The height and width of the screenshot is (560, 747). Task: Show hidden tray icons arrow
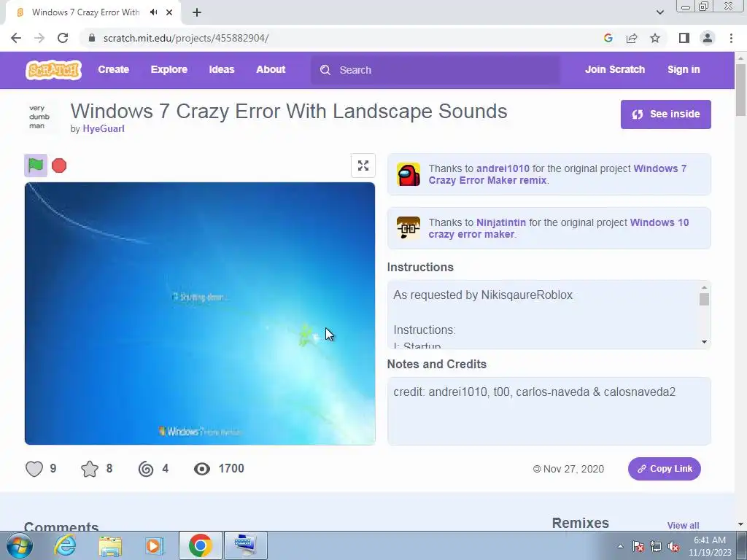click(x=620, y=547)
